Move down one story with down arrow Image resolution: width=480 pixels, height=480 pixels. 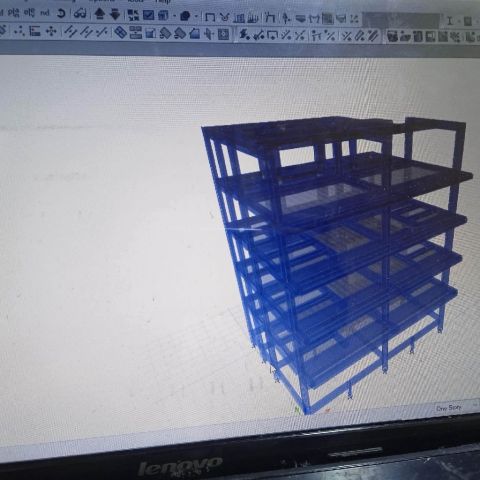[x=115, y=14]
